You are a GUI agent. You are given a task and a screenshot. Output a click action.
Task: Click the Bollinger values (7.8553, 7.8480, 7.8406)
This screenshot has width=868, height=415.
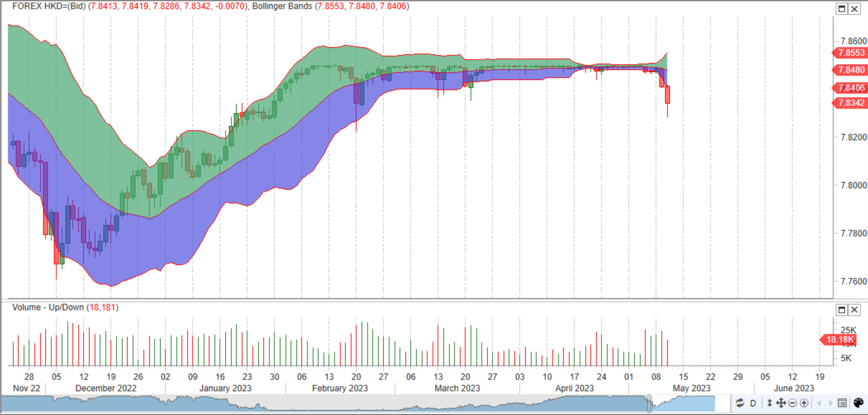[x=362, y=6]
